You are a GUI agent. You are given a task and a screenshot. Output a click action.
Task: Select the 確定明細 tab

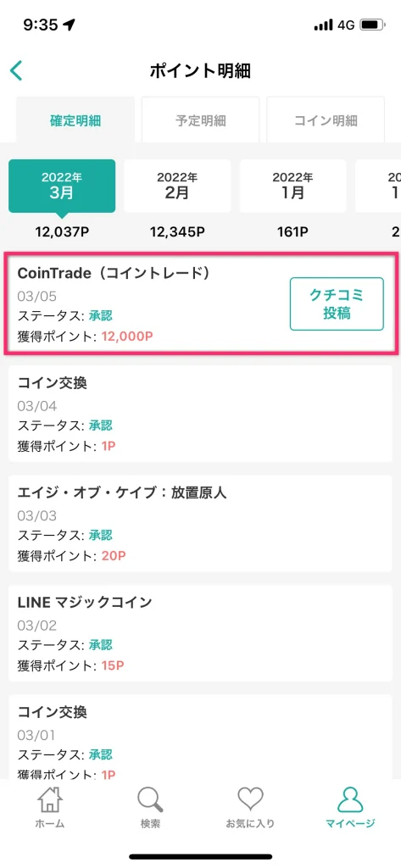(75, 120)
